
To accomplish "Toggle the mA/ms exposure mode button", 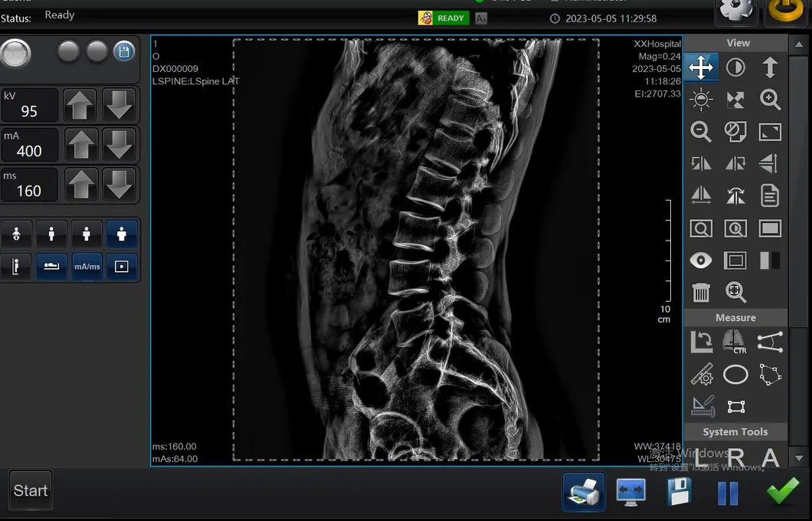I will 87,267.
